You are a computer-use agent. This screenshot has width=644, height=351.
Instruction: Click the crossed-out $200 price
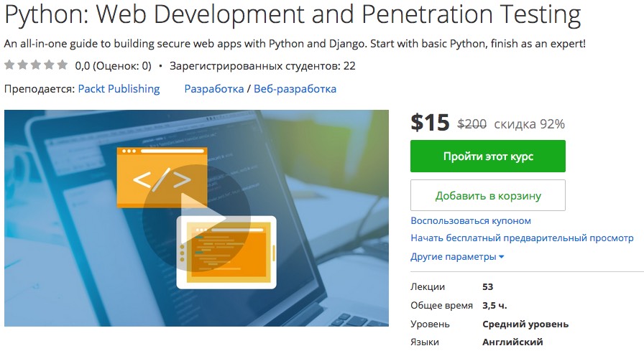(x=471, y=123)
